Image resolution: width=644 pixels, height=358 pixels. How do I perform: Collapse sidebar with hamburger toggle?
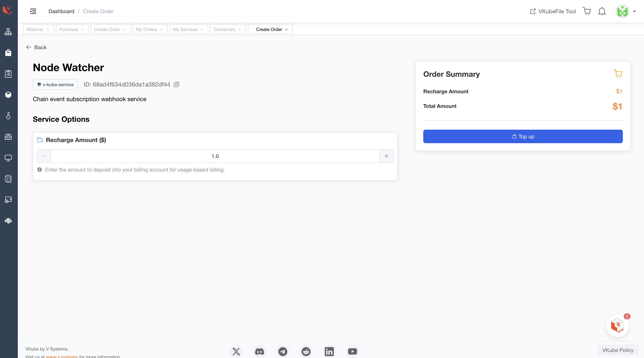[x=33, y=11]
